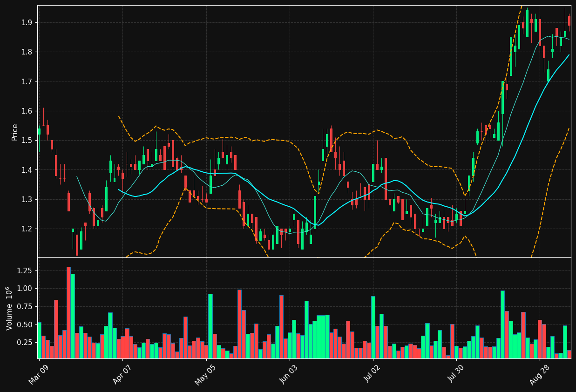Click the 1.4 price axis tick
This screenshot has height=392, width=576.
[27, 170]
